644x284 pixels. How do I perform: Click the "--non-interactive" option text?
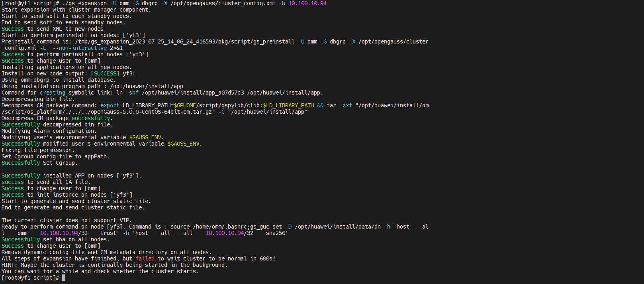click(x=80, y=48)
